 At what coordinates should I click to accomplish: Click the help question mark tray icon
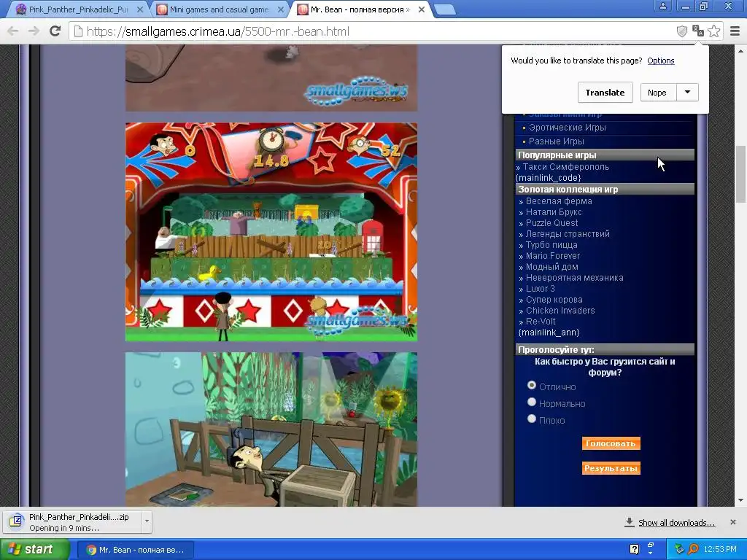click(634, 549)
